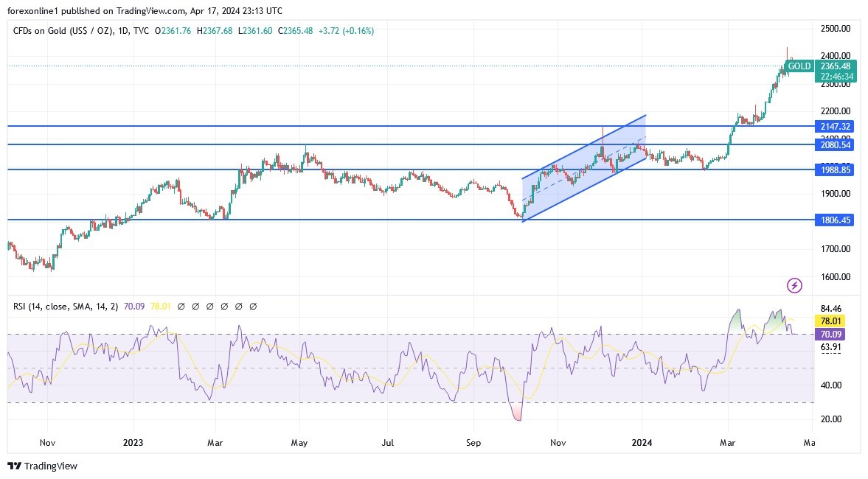868x479 pixels.
Task: Click the yellow 78.01 RSI value badge
Action: [830, 321]
